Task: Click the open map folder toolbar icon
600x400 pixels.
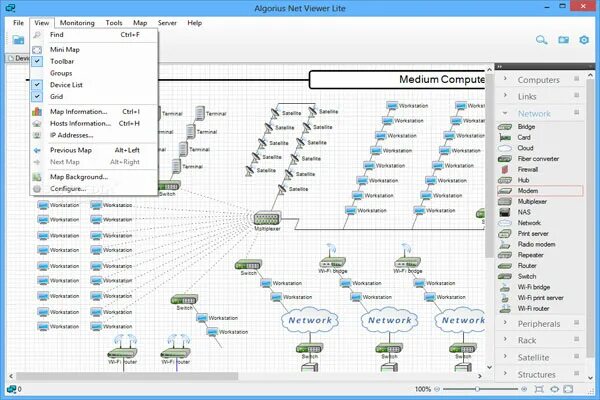Action: click(x=18, y=40)
